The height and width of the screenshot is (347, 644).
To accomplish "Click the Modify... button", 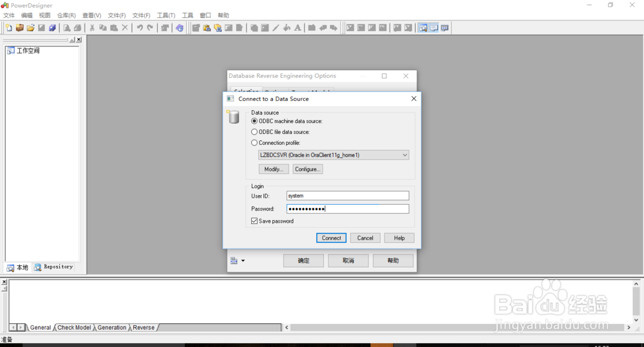I will click(274, 169).
